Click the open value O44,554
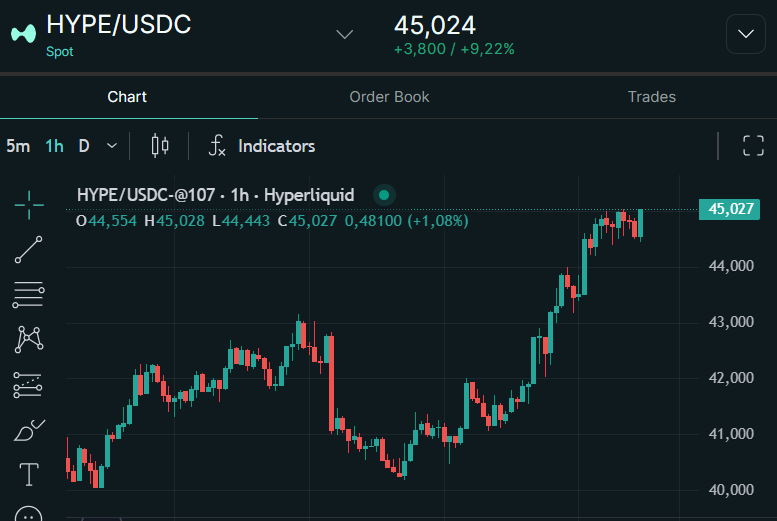Viewport: 777px width, 521px height. point(106,221)
